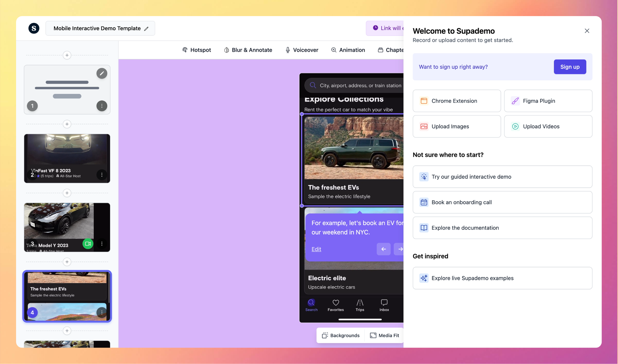Book an onboarding call
Image resolution: width=618 pixels, height=364 pixels.
pyautogui.click(x=502, y=202)
